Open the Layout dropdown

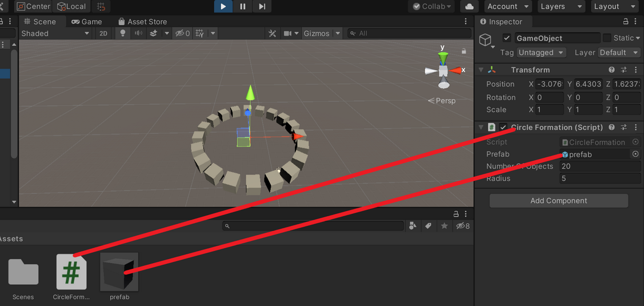pyautogui.click(x=614, y=6)
